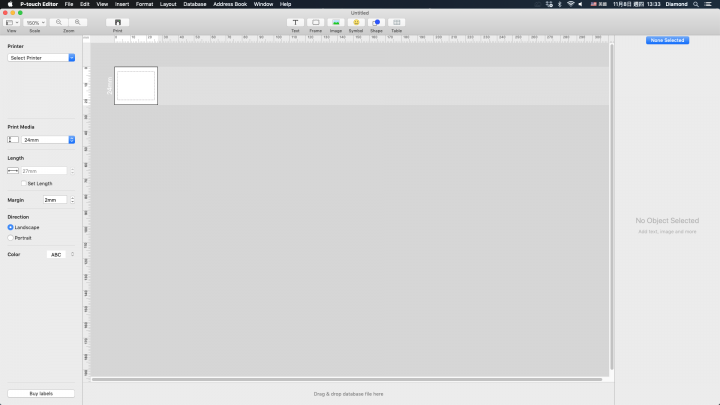Insert an Image from the toolbar
Image resolution: width=720 pixels, height=405 pixels.
point(336,22)
